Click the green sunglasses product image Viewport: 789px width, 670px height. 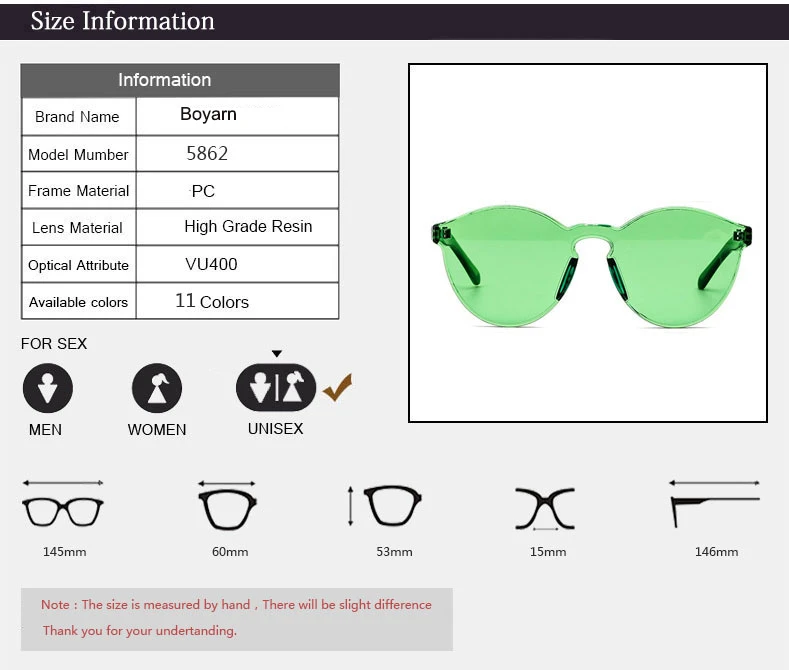[592, 267]
